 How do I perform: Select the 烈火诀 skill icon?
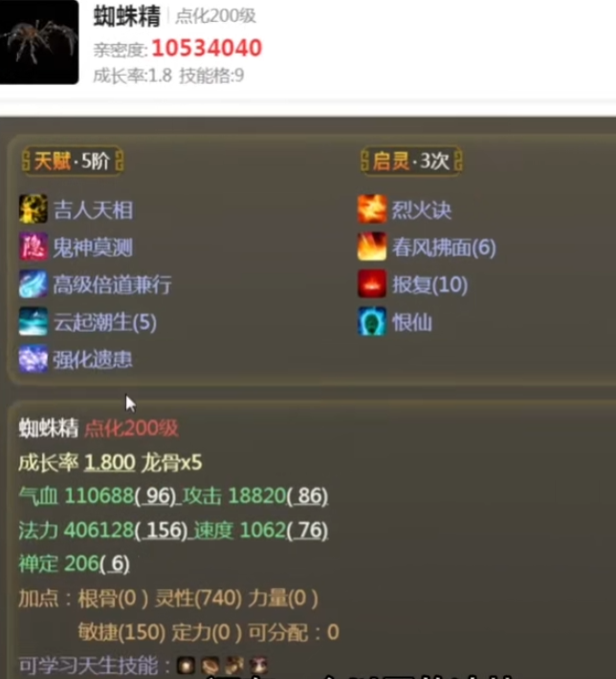pos(372,209)
